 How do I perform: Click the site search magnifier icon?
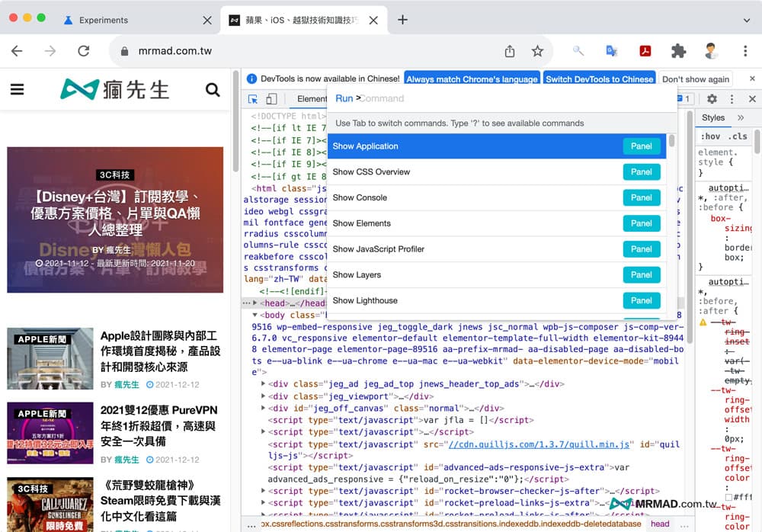coord(213,89)
